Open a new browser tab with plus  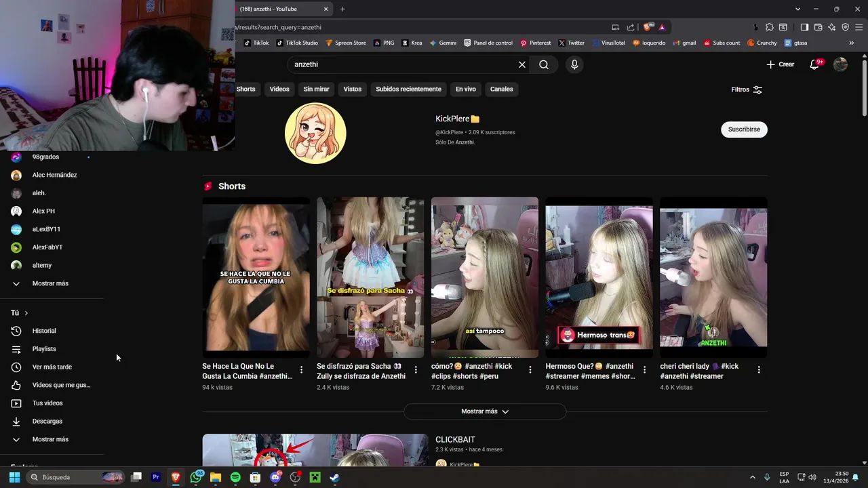coord(342,9)
